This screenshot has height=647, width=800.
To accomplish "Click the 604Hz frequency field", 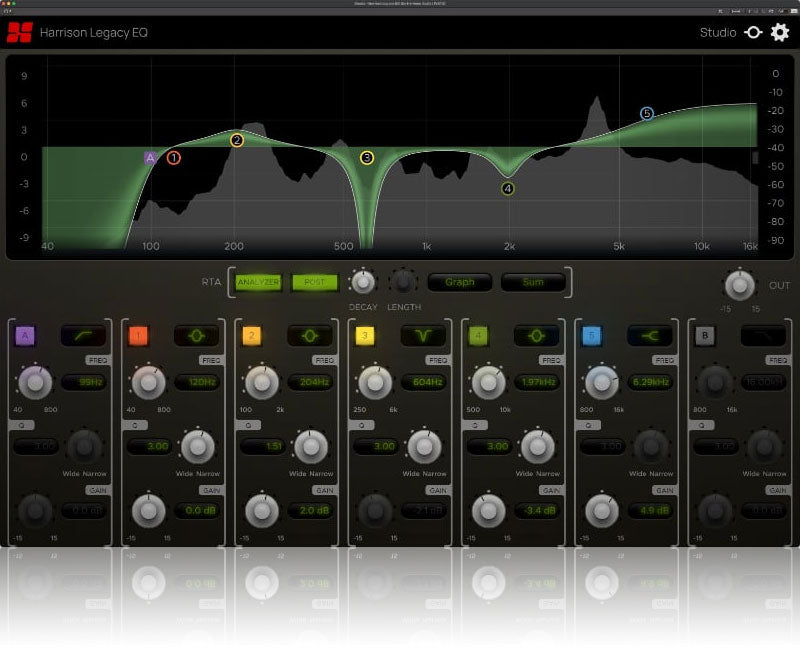I will [423, 382].
